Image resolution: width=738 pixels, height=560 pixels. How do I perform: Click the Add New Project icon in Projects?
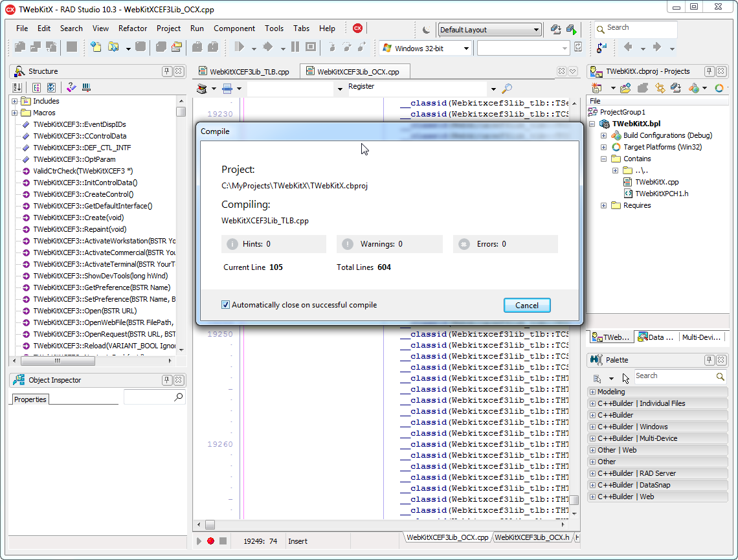tap(597, 88)
